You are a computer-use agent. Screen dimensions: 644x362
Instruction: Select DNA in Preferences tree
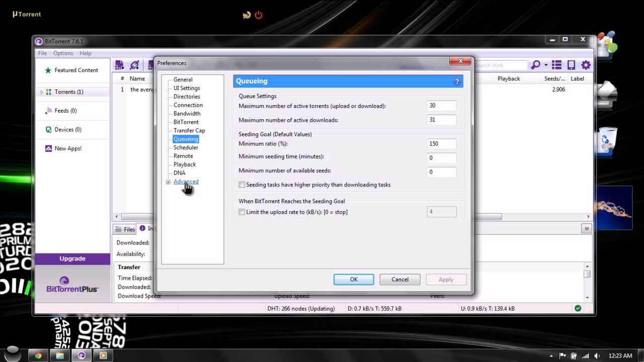(179, 173)
